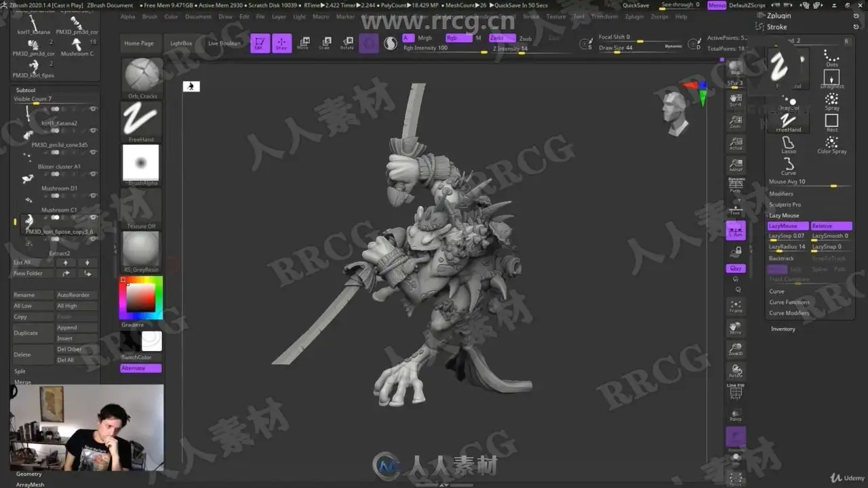Click the Rotate view button on right shelf
This screenshot has width=868, height=488.
[x=736, y=371]
